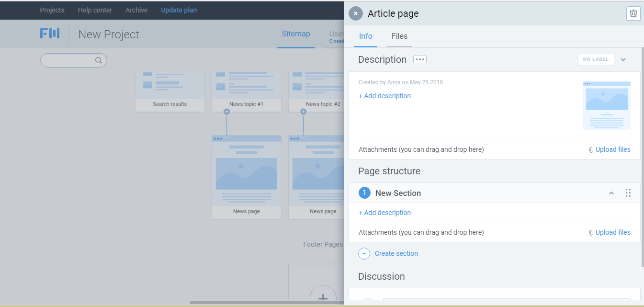The image size is (644, 307).
Task: Click the three-dots icon beside Description
Action: click(419, 59)
